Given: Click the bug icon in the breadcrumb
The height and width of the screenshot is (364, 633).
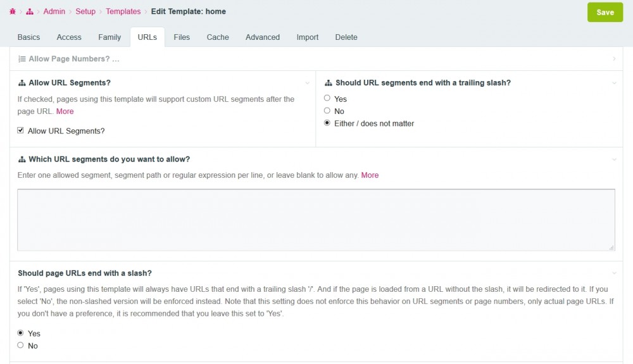Looking at the screenshot, I should [13, 11].
